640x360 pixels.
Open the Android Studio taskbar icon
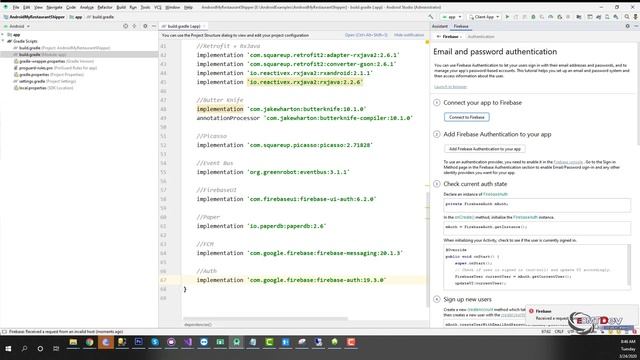pos(236,342)
